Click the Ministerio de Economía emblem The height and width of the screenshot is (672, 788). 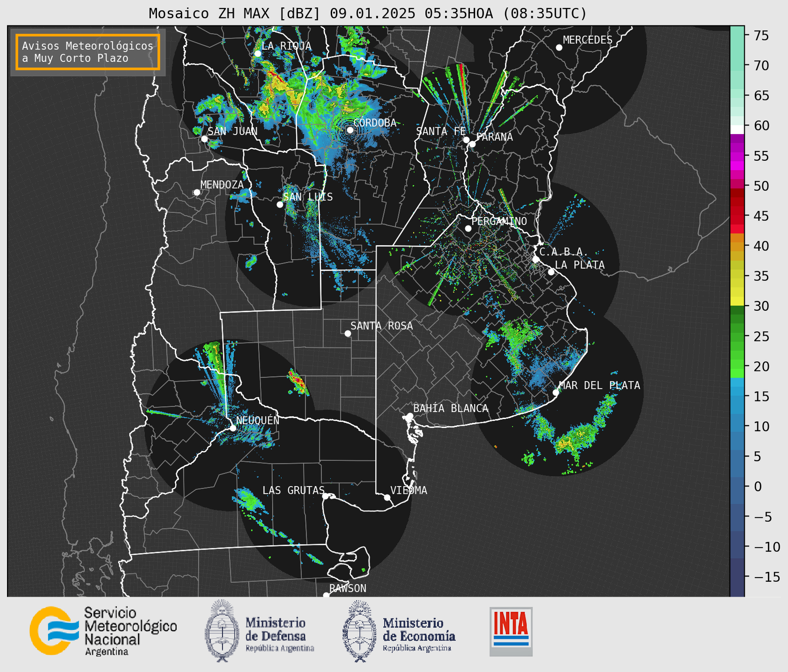pyautogui.click(x=360, y=630)
